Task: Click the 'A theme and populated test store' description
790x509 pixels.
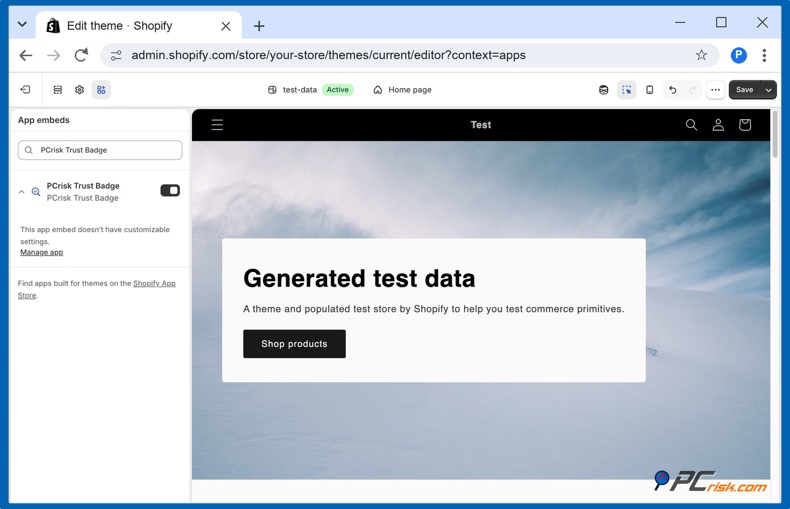Action: tap(434, 308)
